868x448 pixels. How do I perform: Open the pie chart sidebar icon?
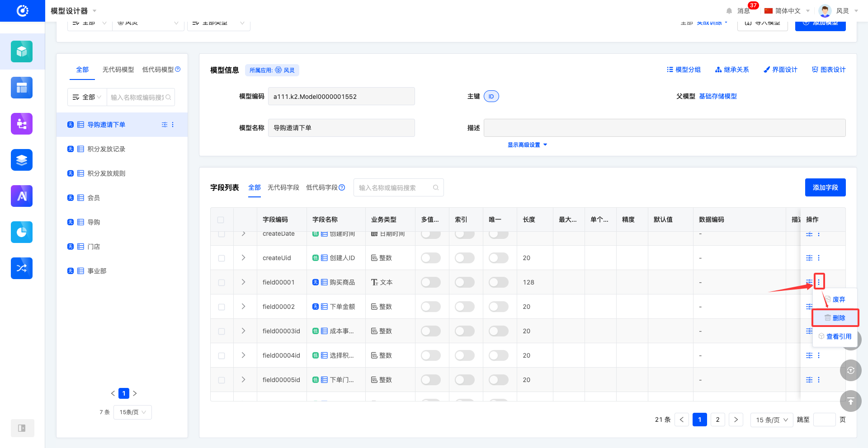click(22, 232)
